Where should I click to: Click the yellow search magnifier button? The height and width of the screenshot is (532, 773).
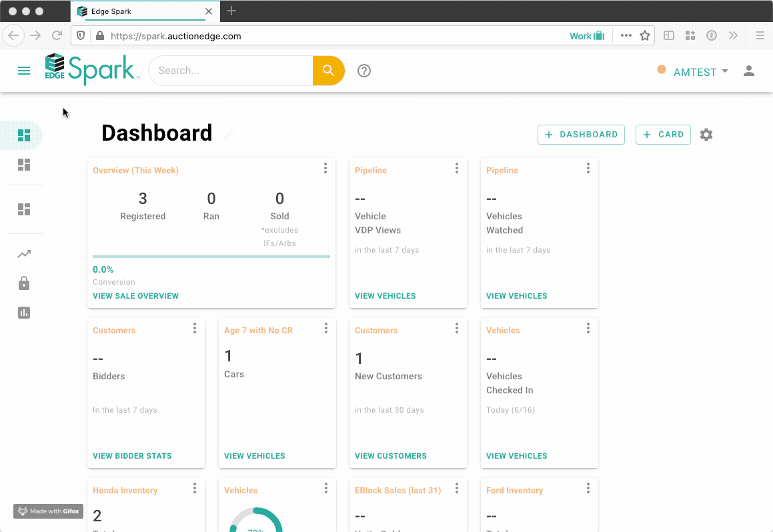coord(328,71)
